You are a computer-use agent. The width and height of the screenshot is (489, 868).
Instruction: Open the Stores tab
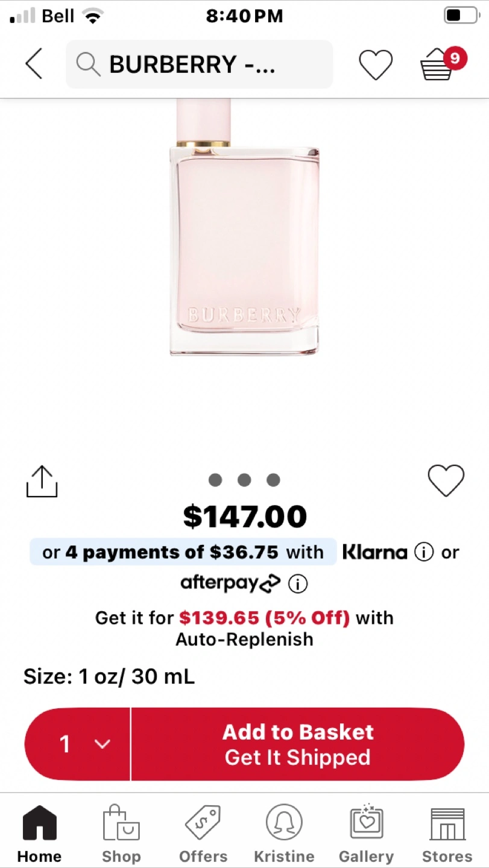pyautogui.click(x=447, y=834)
